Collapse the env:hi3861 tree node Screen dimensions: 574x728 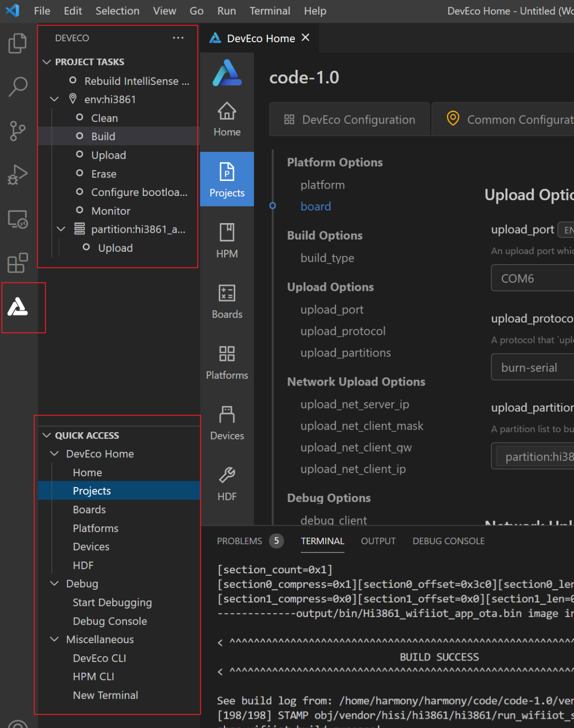54,99
